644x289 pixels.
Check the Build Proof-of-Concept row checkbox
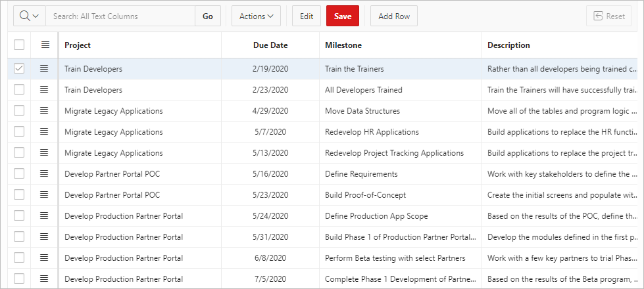click(19, 194)
